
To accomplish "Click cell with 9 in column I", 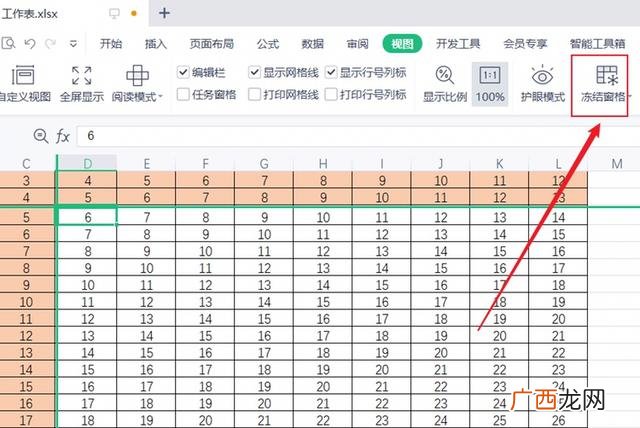I will (x=382, y=180).
